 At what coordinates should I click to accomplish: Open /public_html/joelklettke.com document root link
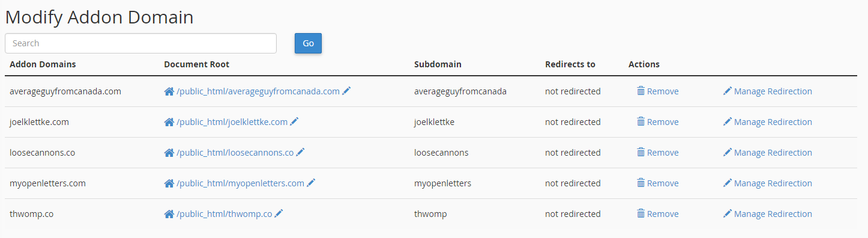coord(232,122)
